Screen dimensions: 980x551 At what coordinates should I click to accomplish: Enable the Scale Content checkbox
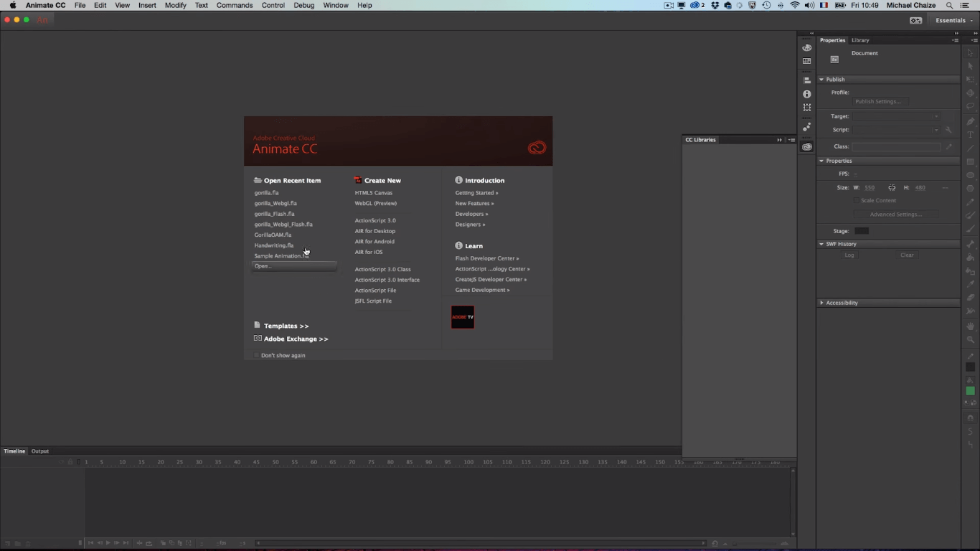[856, 201]
